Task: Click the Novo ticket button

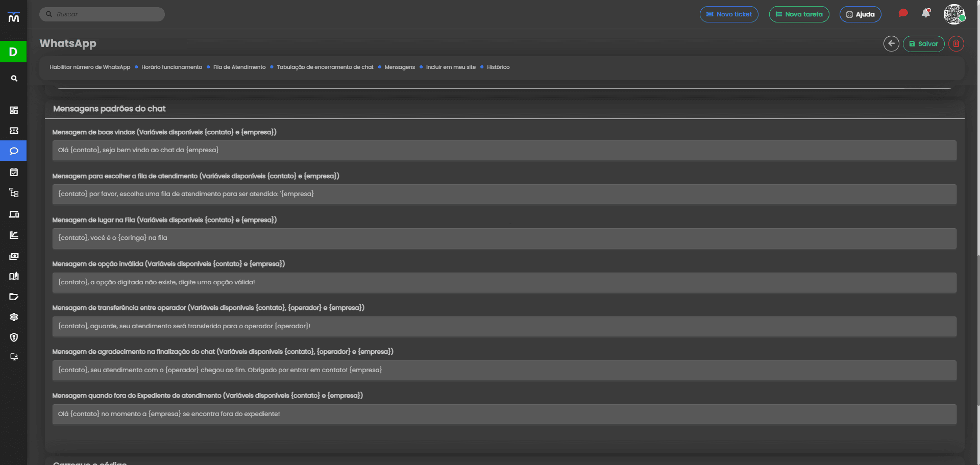Action: coord(729,14)
